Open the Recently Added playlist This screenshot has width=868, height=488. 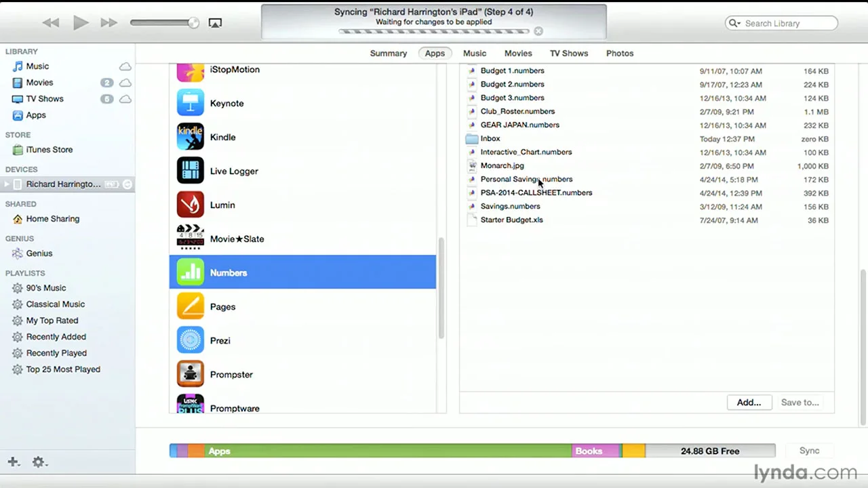click(x=56, y=337)
